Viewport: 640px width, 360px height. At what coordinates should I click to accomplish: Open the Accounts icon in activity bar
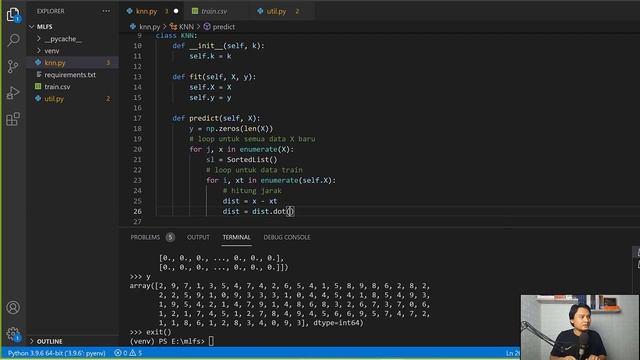click(x=13, y=307)
